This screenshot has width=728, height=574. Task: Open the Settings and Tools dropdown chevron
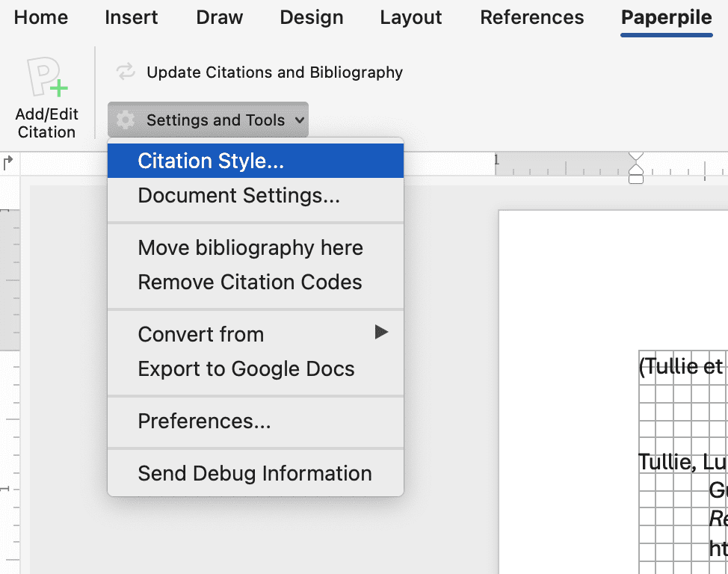(x=299, y=120)
